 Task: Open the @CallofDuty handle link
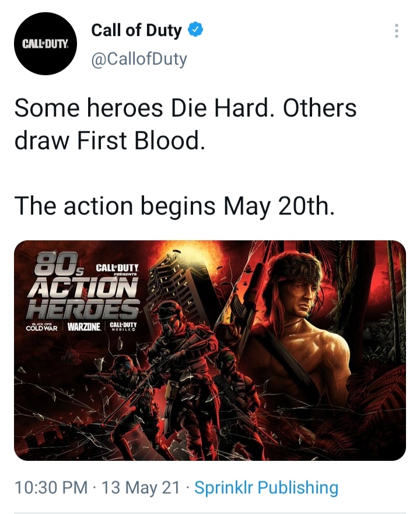pyautogui.click(x=139, y=59)
